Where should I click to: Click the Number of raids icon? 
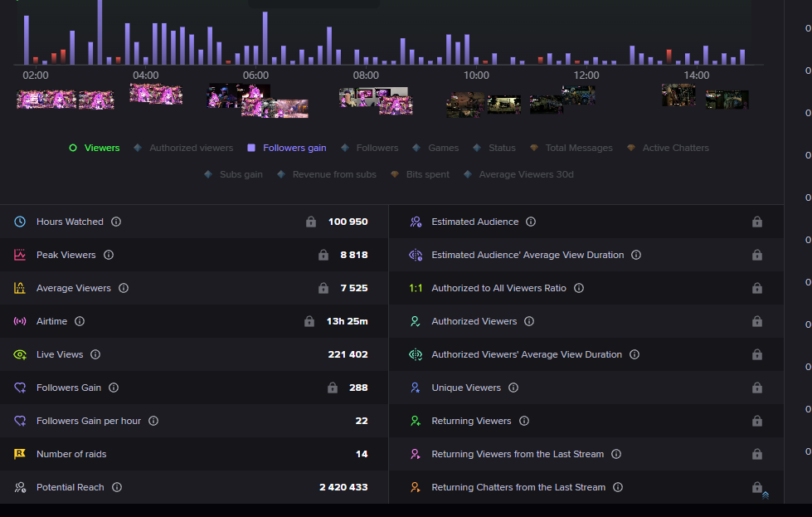[x=20, y=454]
